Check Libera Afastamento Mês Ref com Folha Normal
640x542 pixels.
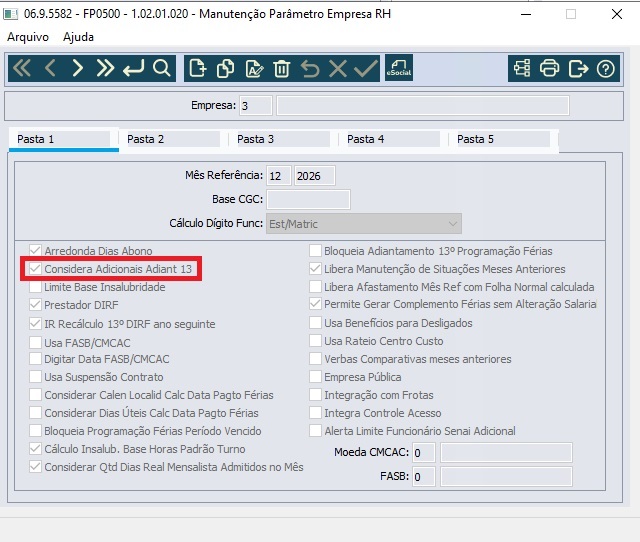315,287
